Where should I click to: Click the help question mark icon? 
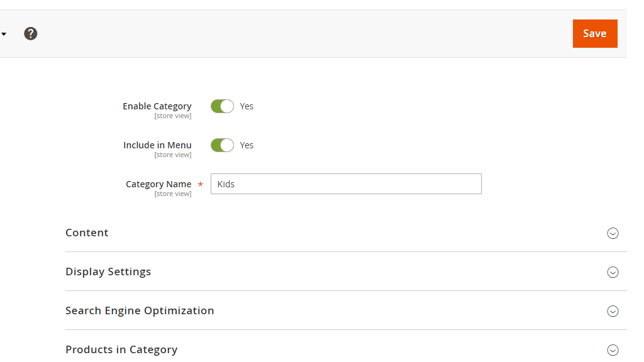tap(30, 33)
